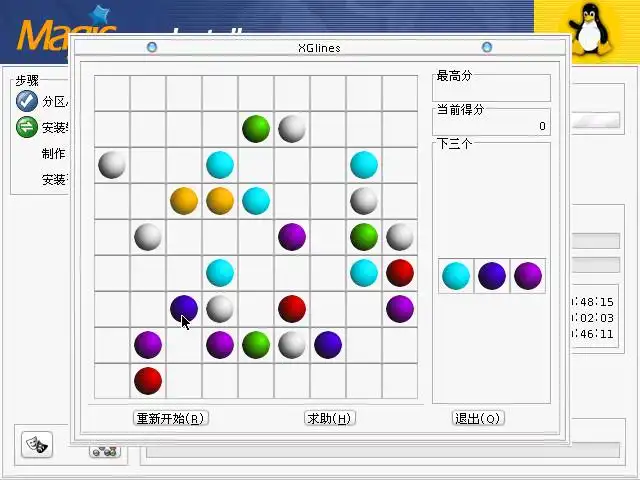This screenshot has width=640, height=480.
Task: Select the purple ball above the bottom-row red ball
Action: point(148,345)
